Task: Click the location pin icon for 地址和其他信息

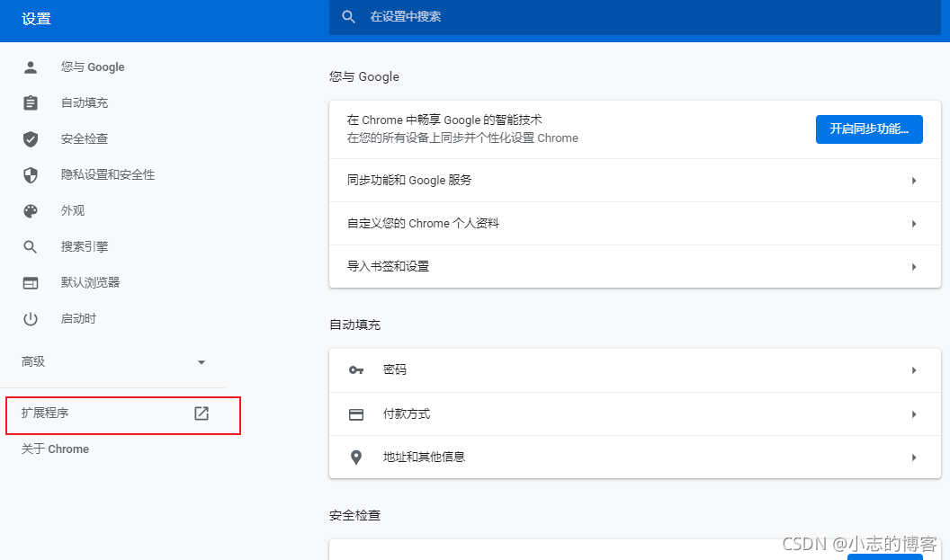Action: pos(356,458)
